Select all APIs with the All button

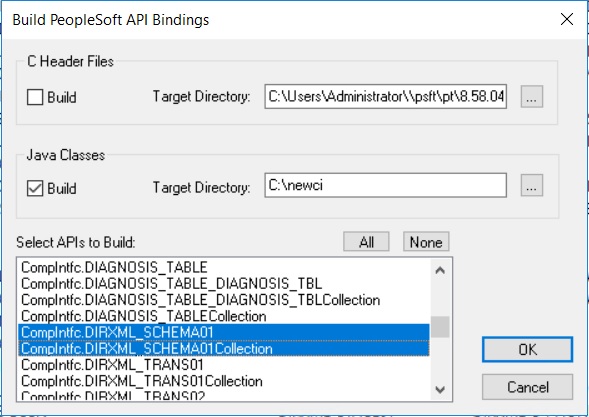point(366,242)
